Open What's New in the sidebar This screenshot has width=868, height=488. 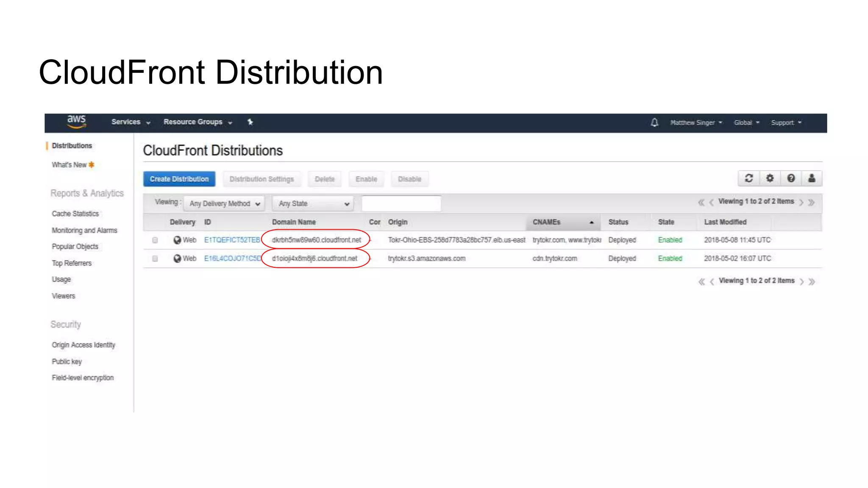(69, 165)
